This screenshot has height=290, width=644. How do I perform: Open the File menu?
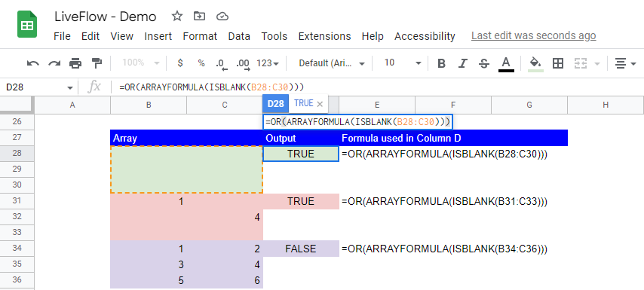pos(62,36)
